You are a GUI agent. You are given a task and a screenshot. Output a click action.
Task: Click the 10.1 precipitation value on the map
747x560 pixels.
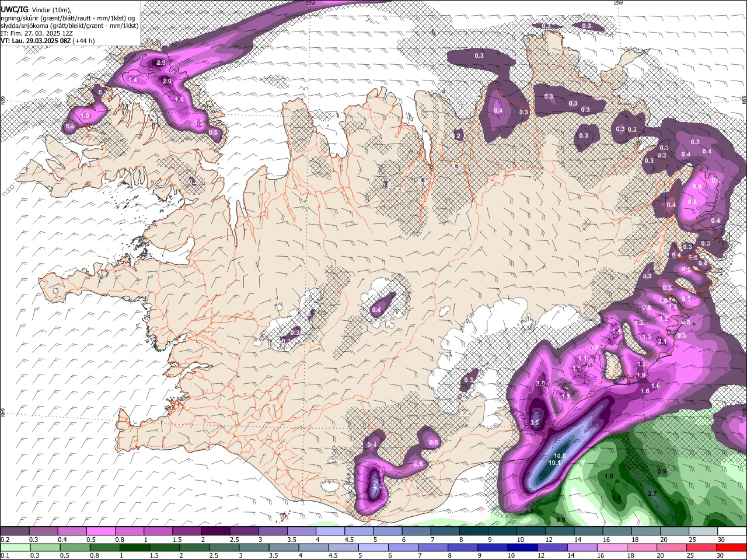[554, 463]
